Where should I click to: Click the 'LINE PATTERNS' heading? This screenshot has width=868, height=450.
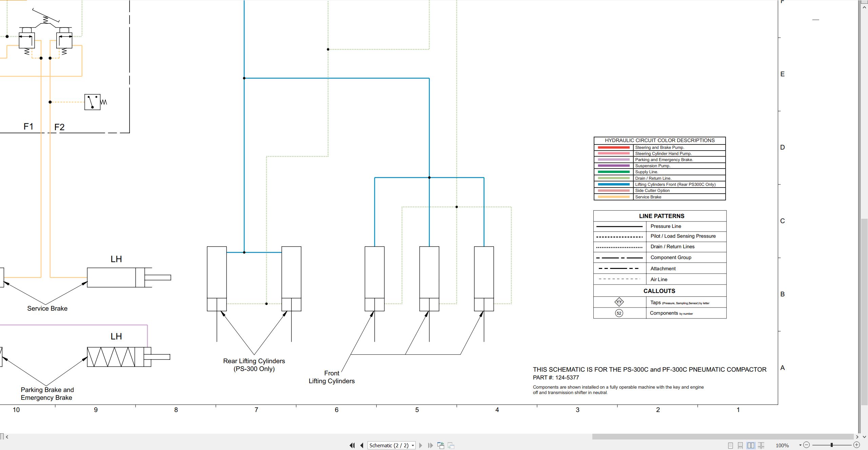tap(662, 216)
